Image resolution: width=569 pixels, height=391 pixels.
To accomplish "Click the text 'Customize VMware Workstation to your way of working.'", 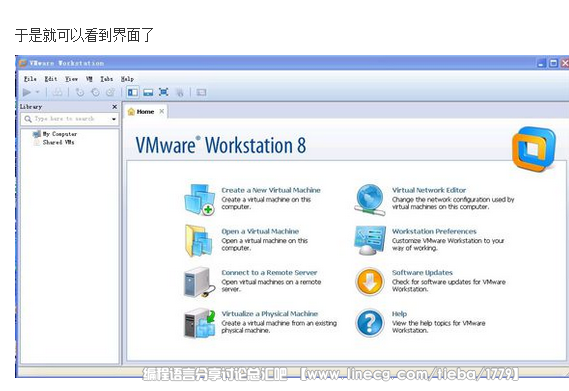I will click(x=448, y=244).
